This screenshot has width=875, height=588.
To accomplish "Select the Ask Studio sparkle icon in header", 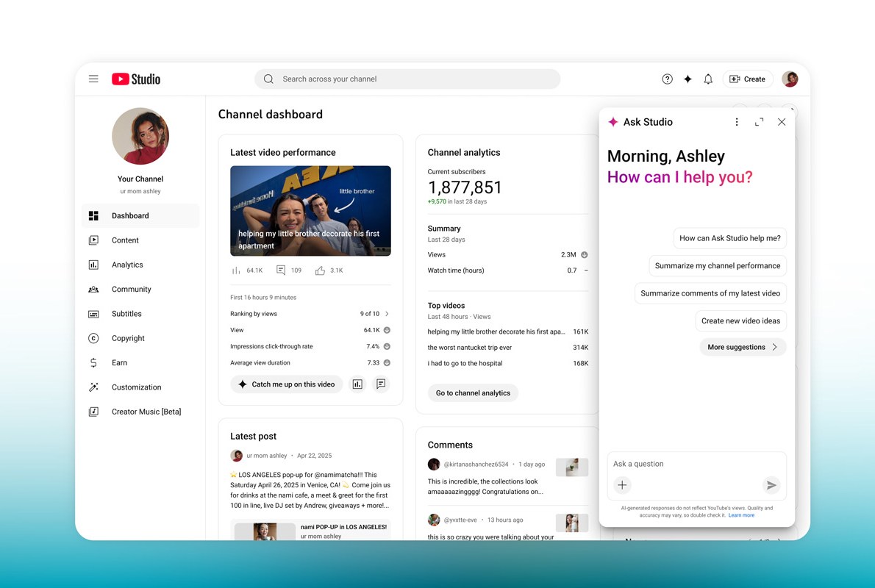I will click(687, 79).
